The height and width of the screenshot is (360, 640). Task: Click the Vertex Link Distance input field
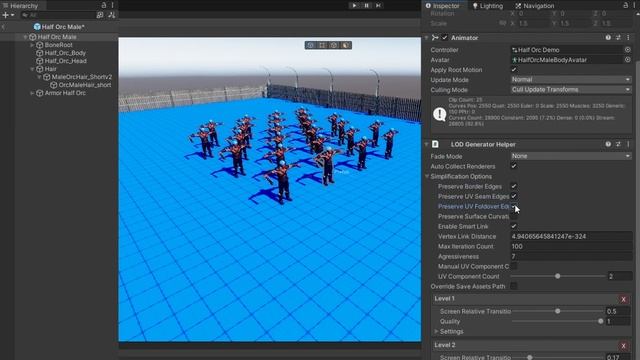[571, 236]
